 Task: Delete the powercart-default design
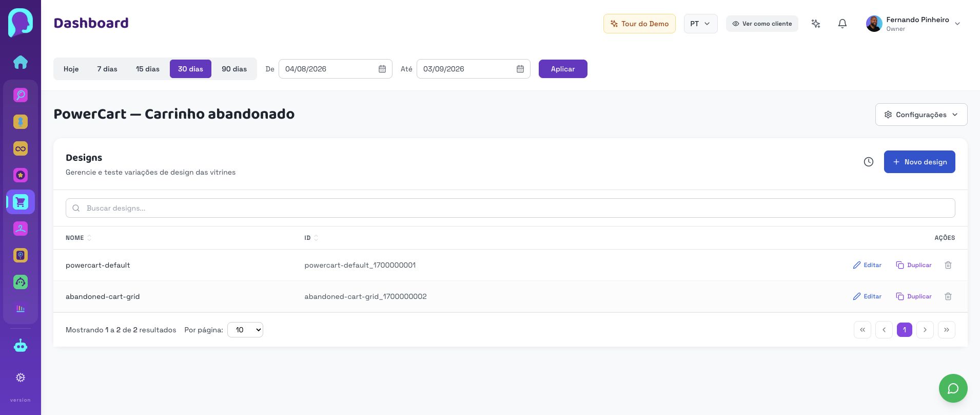click(x=948, y=265)
